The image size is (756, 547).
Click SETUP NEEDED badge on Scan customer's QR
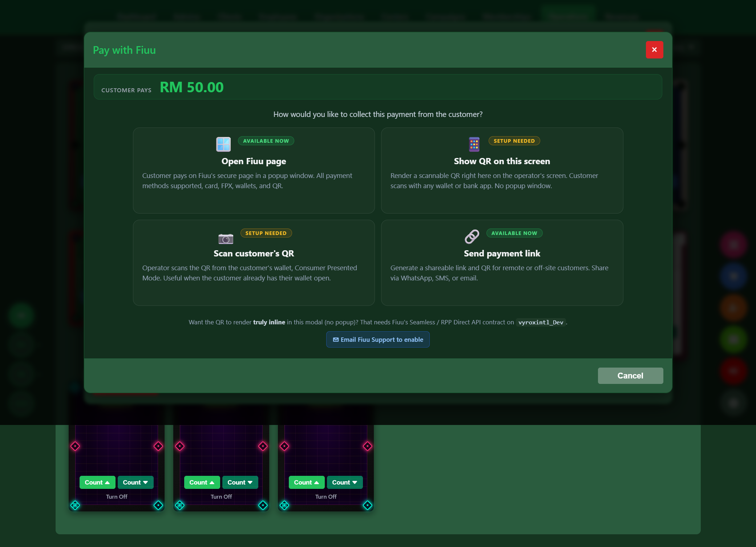click(266, 233)
